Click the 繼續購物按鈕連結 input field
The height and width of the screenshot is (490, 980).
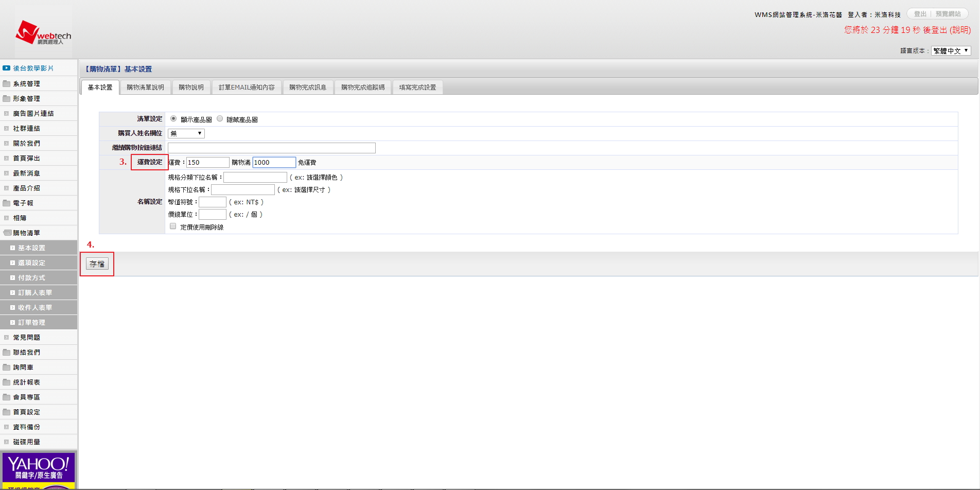pyautogui.click(x=271, y=148)
